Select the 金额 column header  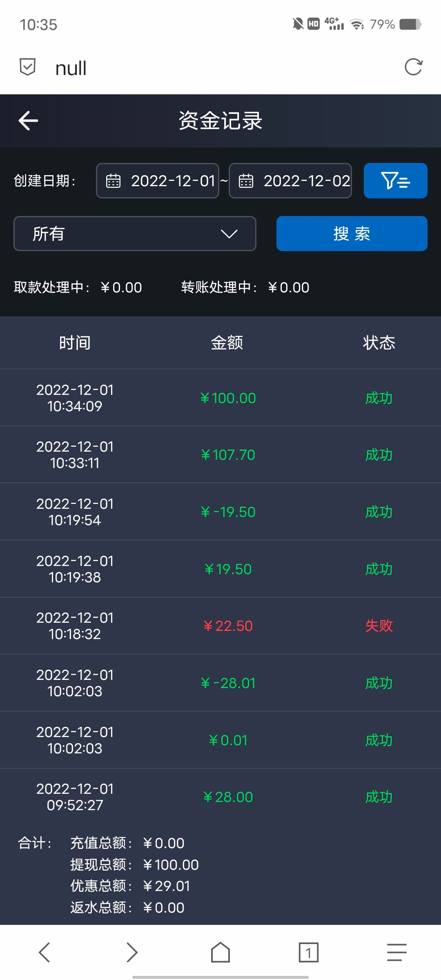[227, 343]
